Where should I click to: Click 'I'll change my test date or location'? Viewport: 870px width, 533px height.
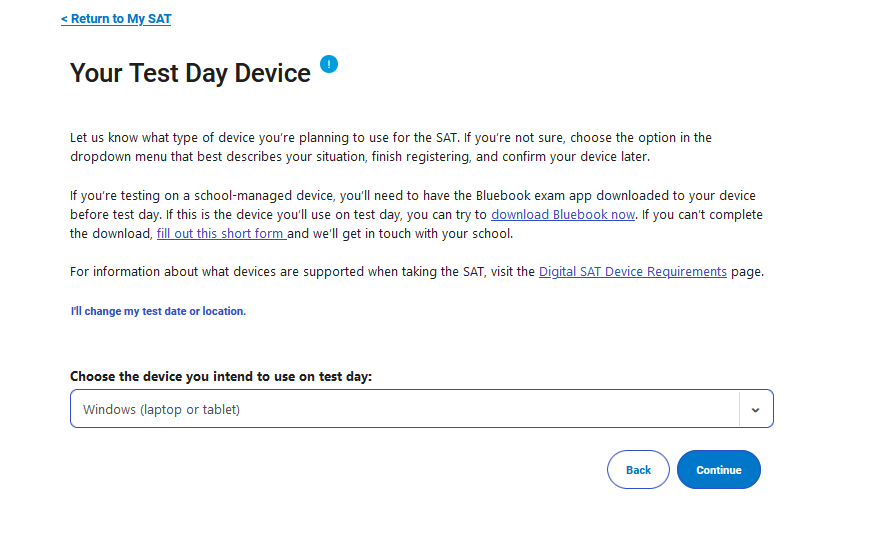(x=158, y=311)
